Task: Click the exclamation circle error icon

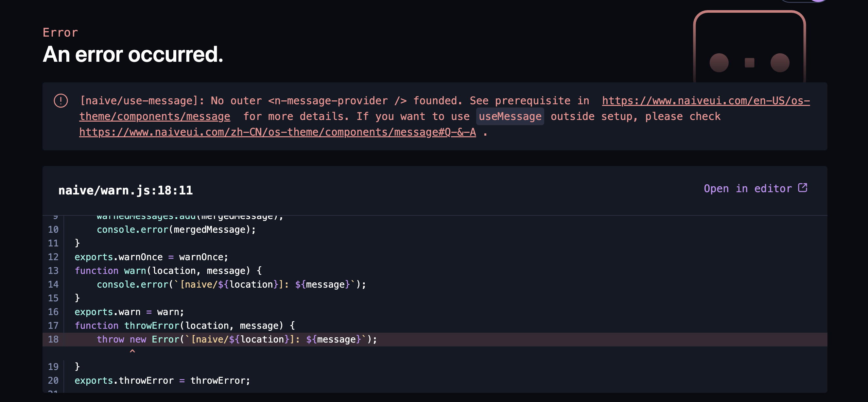Action: pos(61,101)
